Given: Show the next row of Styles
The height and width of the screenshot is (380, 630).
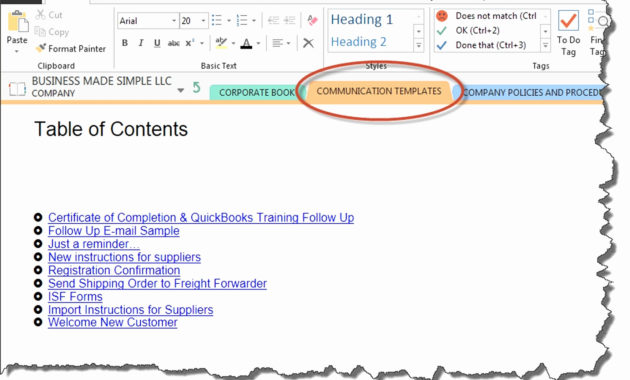Looking at the screenshot, I should 419,31.
